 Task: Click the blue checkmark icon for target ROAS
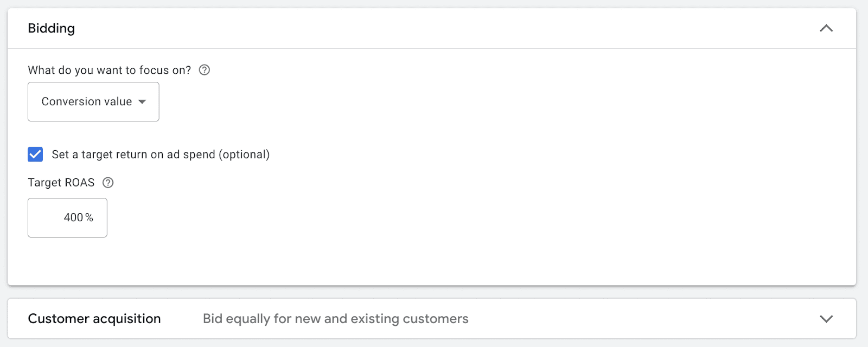click(35, 155)
